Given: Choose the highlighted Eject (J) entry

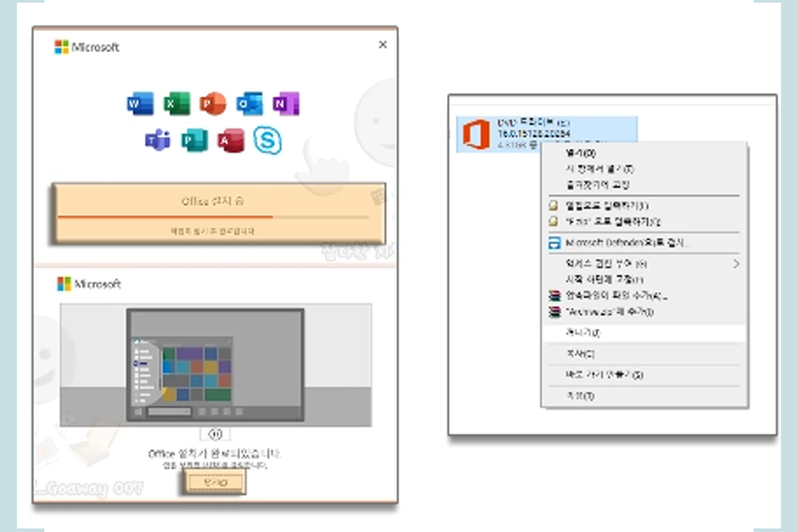Looking at the screenshot, I should 644,332.
